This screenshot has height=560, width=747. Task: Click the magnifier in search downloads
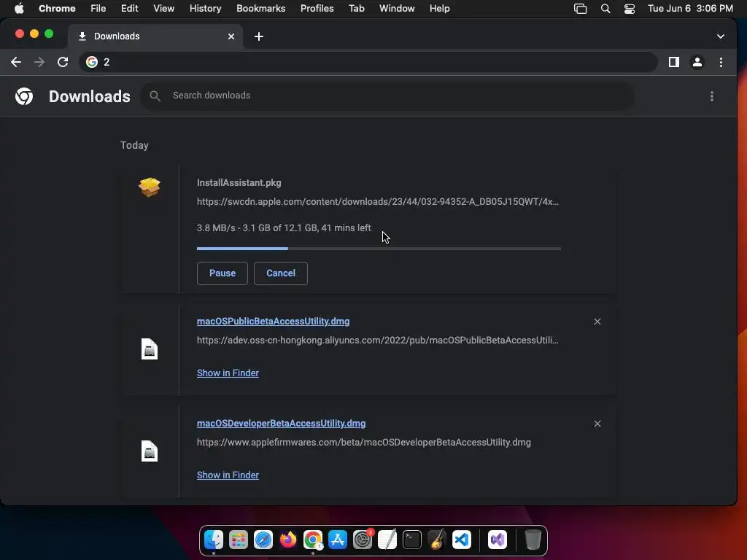(x=155, y=96)
